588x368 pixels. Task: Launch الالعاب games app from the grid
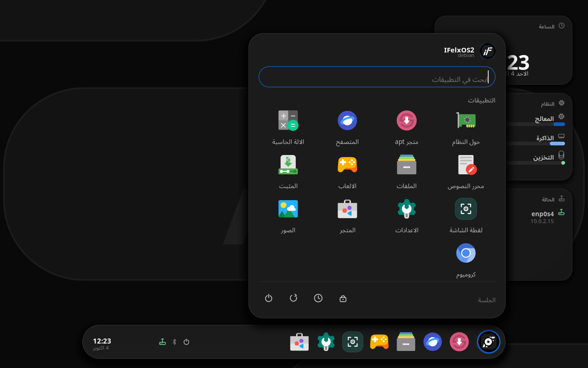coord(347,172)
